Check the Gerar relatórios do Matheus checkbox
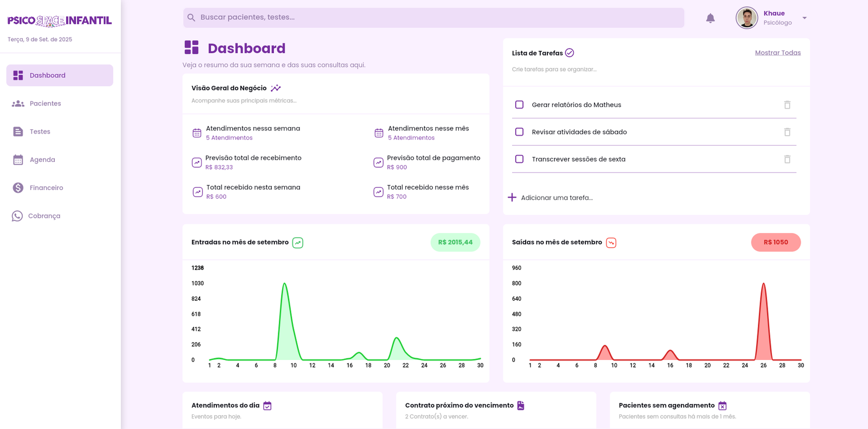Screen dimensions: 868x429 [x=519, y=105]
